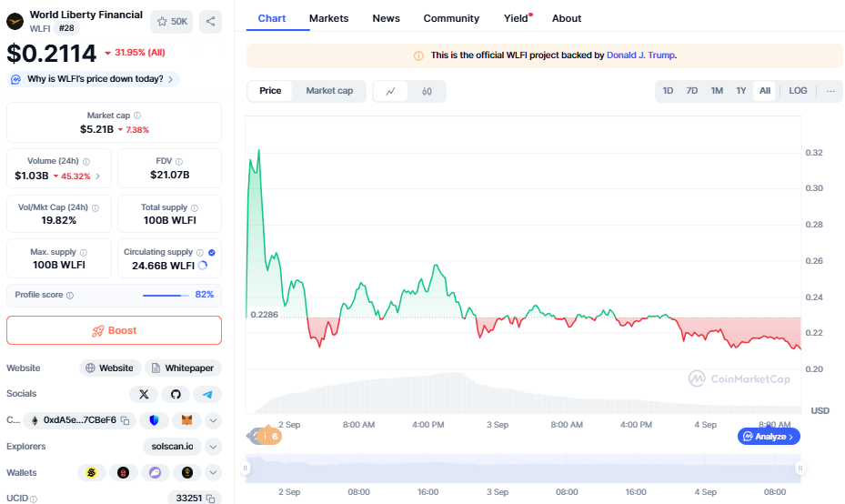The width and height of the screenshot is (845, 504).
Task: Click the verified badge by Circulating supply
Action: (x=212, y=252)
